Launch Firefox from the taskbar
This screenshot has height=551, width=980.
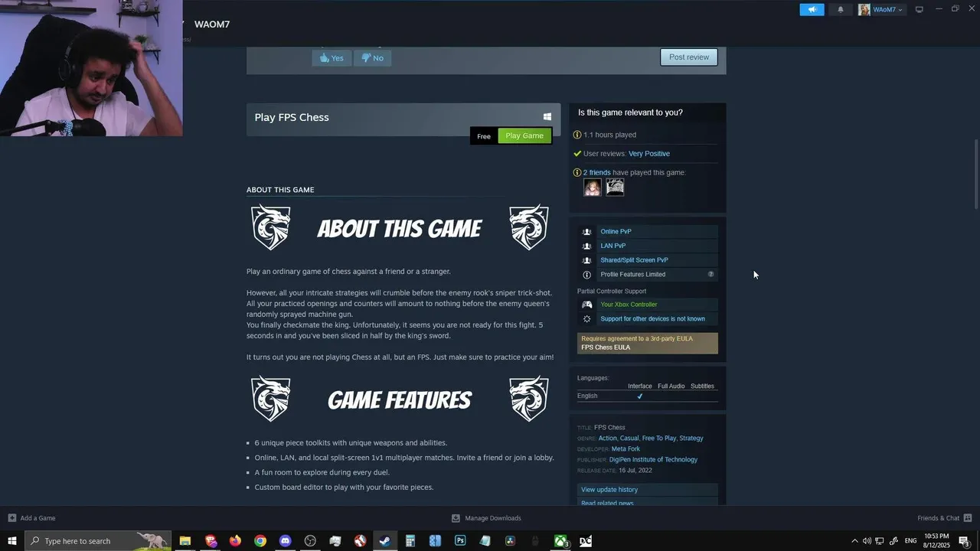point(235,541)
